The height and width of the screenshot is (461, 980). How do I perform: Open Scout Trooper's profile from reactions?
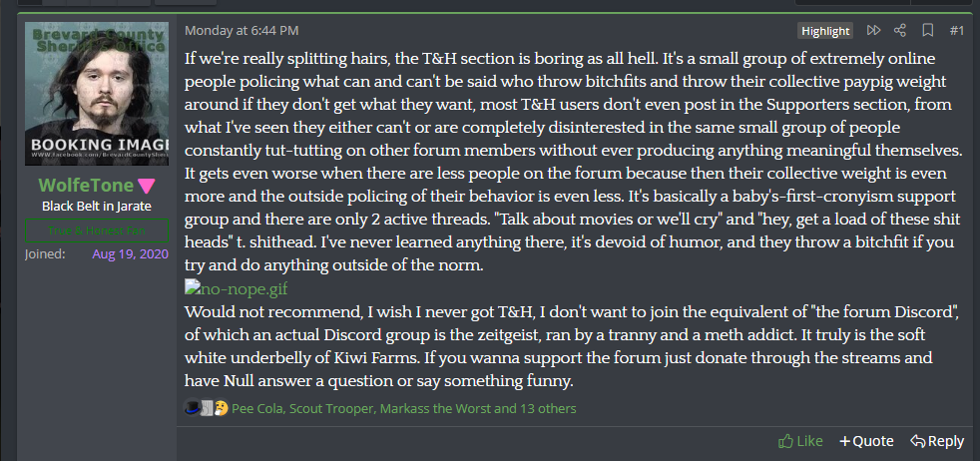coord(334,408)
